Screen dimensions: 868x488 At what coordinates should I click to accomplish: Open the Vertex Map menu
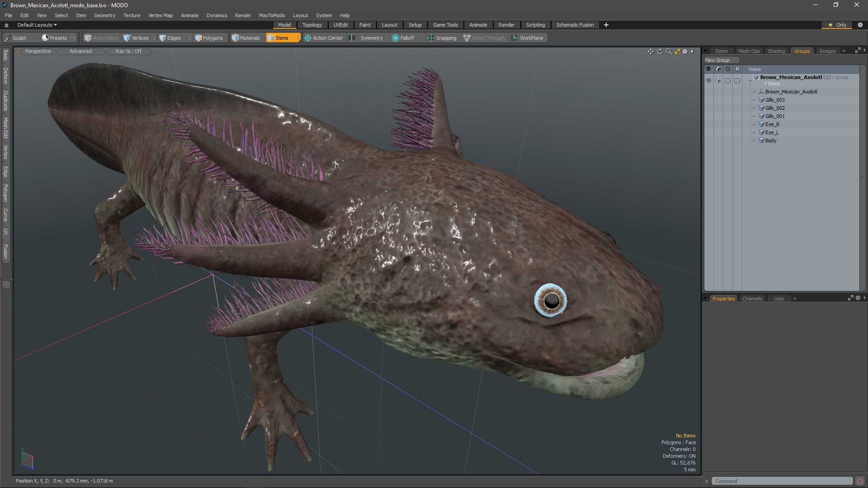click(x=160, y=15)
